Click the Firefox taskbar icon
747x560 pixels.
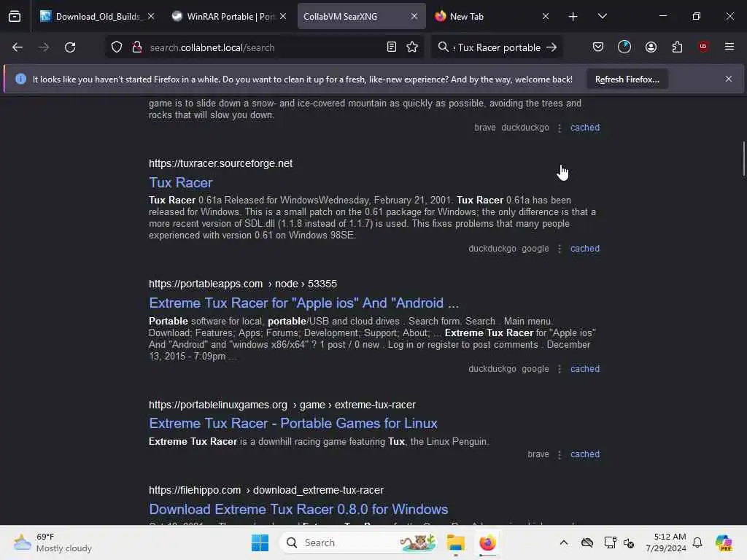point(487,542)
